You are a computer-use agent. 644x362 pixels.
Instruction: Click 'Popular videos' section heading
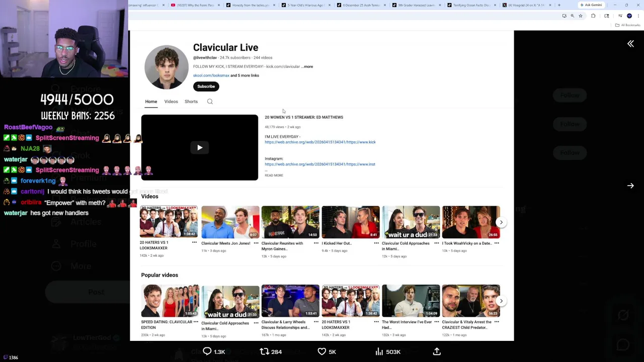click(x=159, y=275)
